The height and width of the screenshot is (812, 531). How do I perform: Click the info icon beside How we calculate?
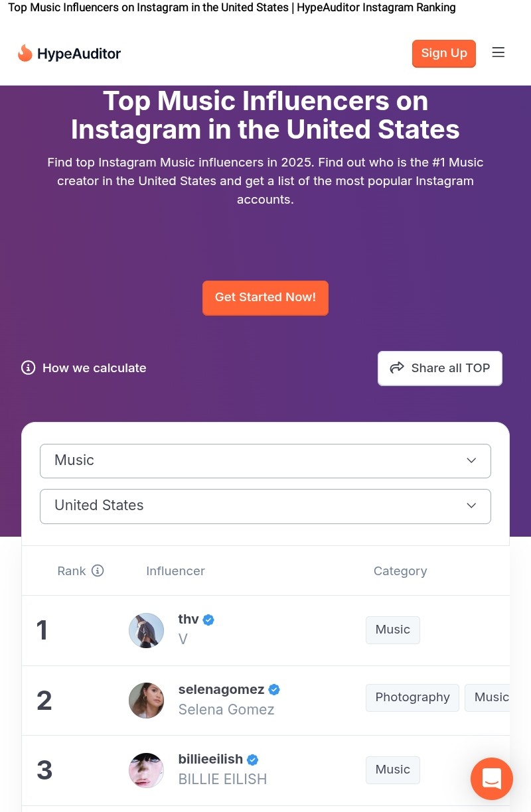click(28, 368)
